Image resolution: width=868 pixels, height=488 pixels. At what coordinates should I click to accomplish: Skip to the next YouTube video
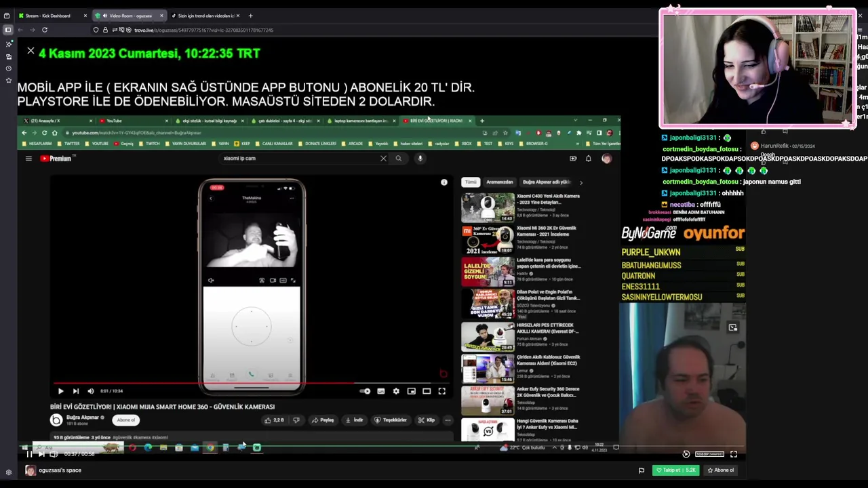[75, 391]
